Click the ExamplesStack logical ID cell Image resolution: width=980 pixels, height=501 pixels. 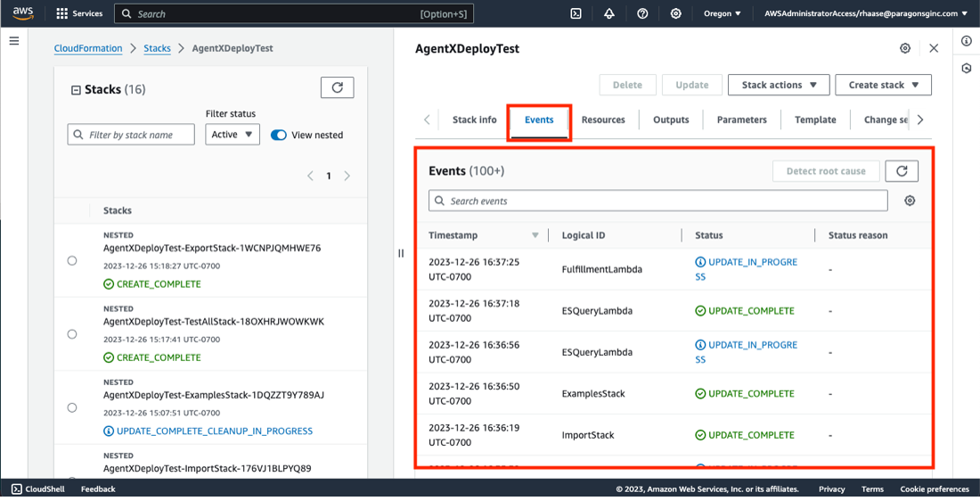tap(593, 393)
